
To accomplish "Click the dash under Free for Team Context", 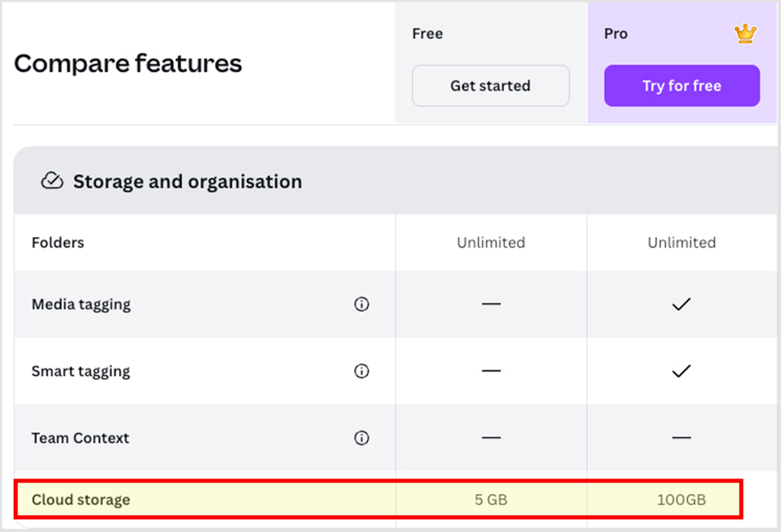I will 490,437.
